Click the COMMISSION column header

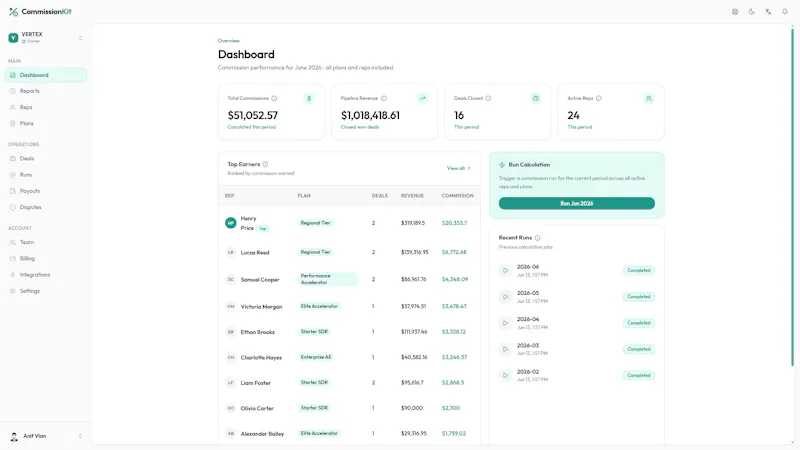pos(458,196)
